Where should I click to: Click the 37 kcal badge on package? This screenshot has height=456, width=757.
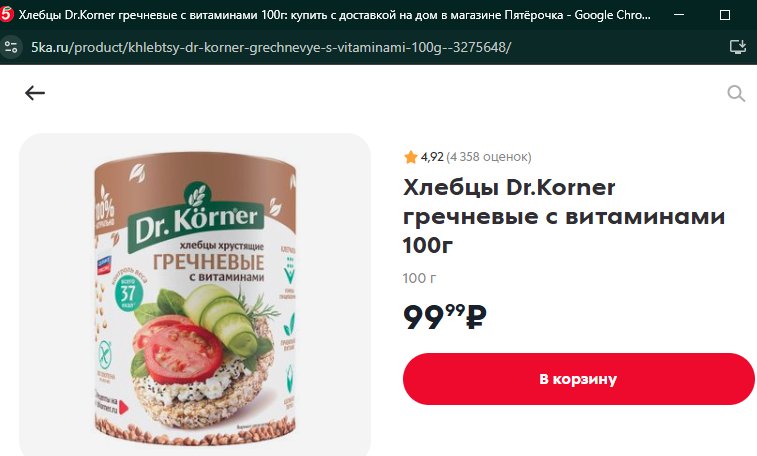click(127, 293)
